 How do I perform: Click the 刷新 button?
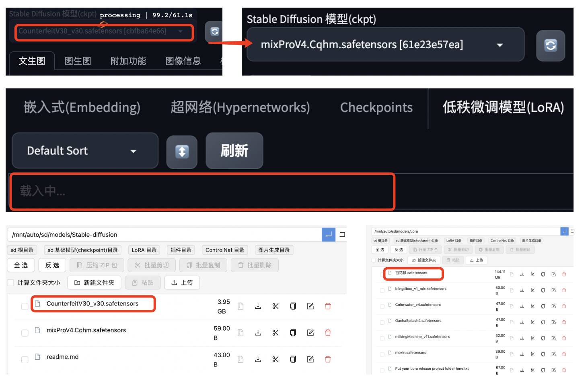(x=234, y=151)
